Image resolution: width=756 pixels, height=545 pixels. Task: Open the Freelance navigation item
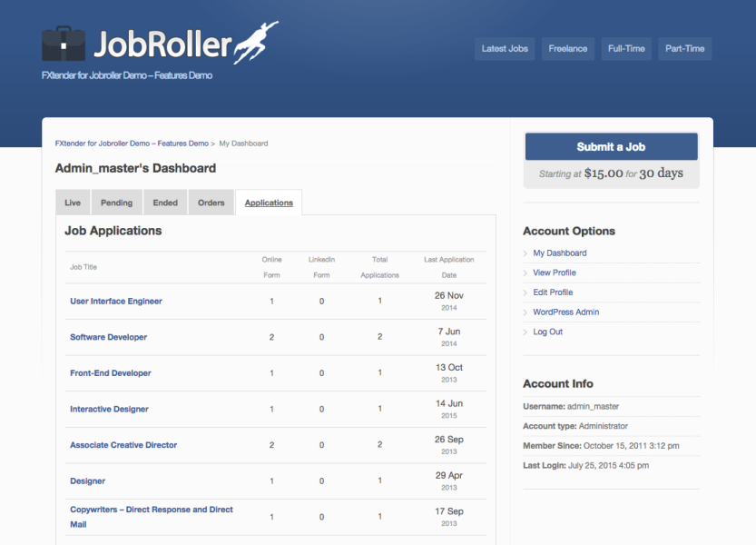[567, 49]
